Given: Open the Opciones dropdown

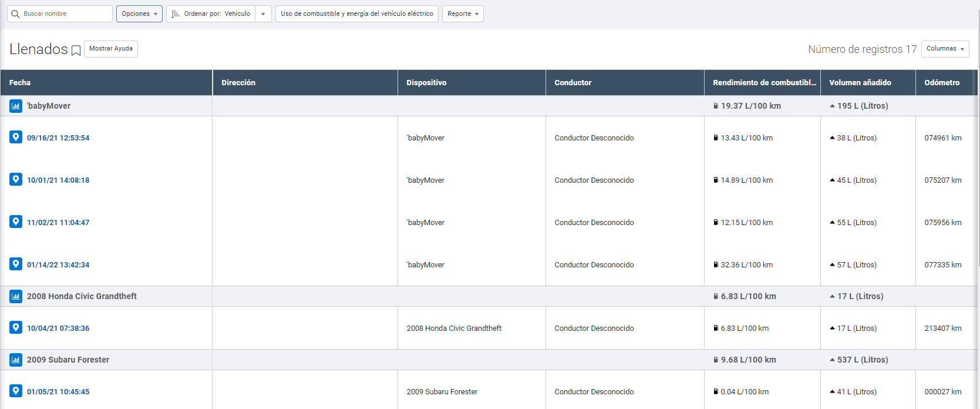Looking at the screenshot, I should pos(139,14).
